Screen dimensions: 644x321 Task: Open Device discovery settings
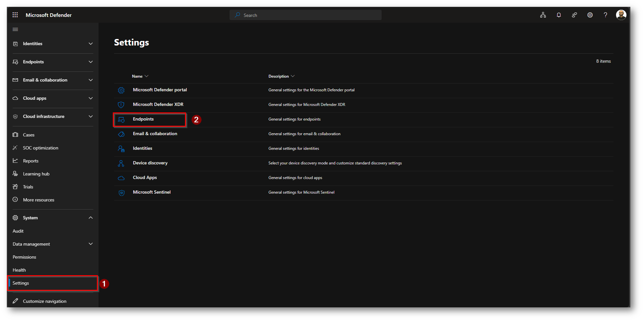(x=150, y=163)
